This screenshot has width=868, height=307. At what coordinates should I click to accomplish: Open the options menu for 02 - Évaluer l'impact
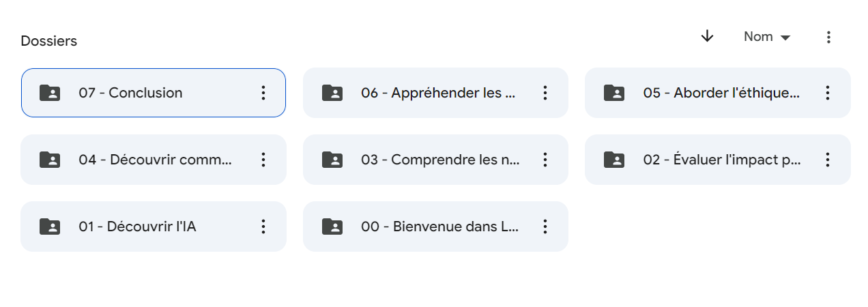pos(828,160)
